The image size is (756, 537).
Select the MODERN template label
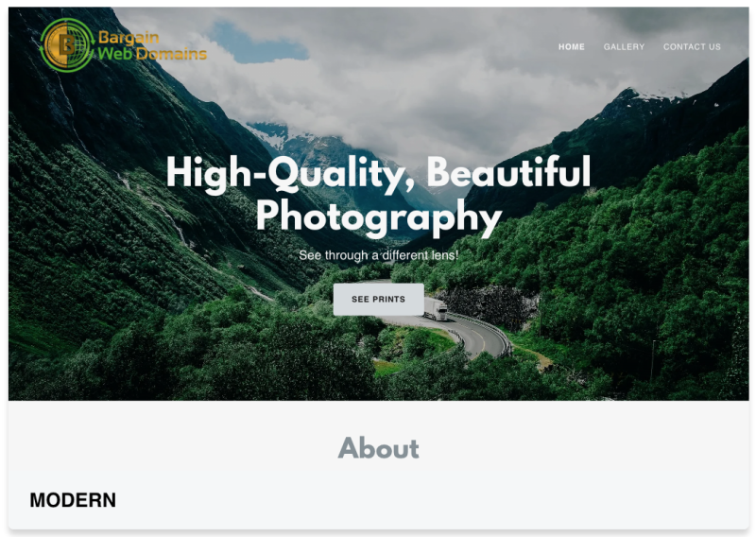click(x=73, y=500)
